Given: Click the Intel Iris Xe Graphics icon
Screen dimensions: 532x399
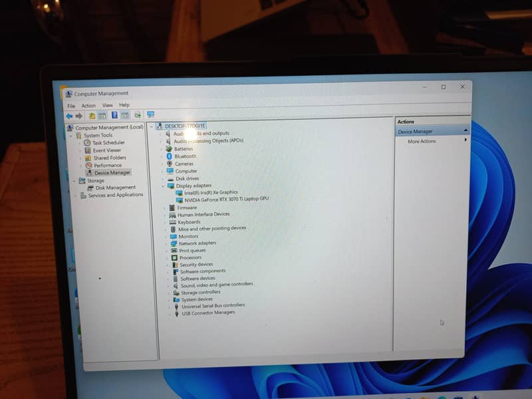Looking at the screenshot, I should pos(179,193).
